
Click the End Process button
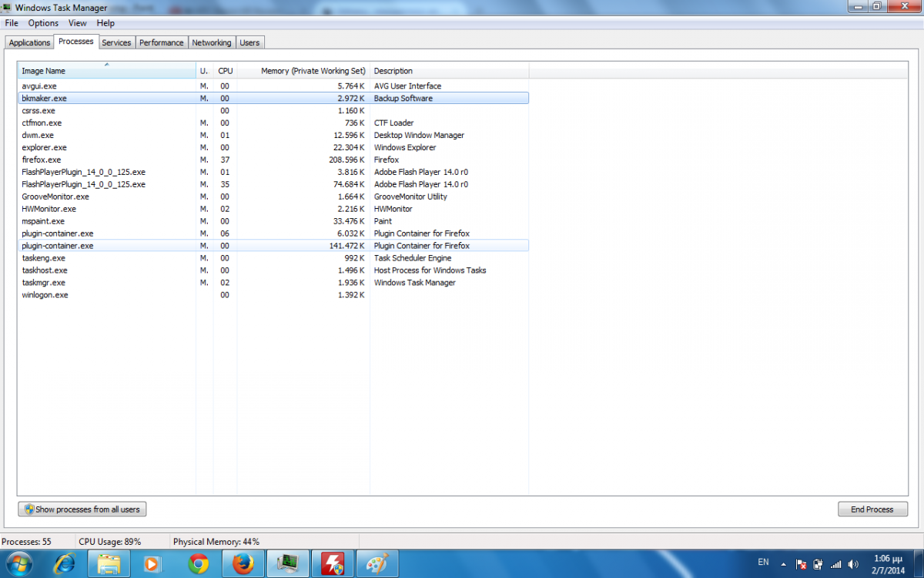click(x=872, y=509)
